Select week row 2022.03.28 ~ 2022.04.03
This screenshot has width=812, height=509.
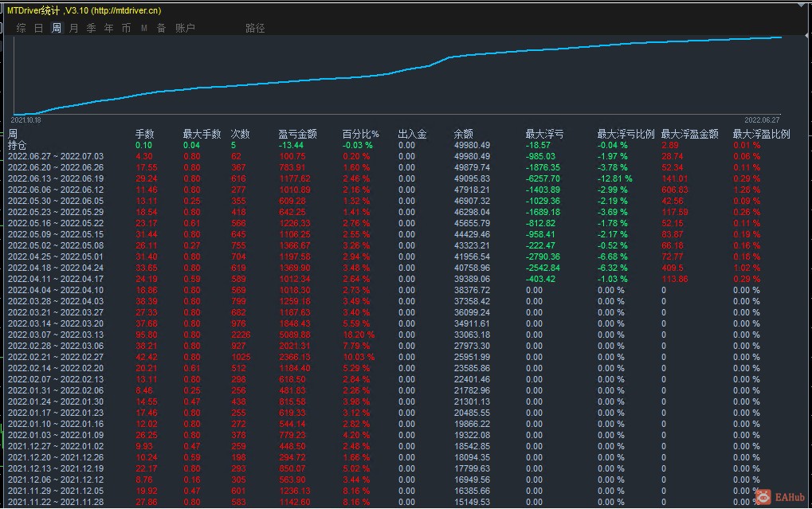click(56, 301)
